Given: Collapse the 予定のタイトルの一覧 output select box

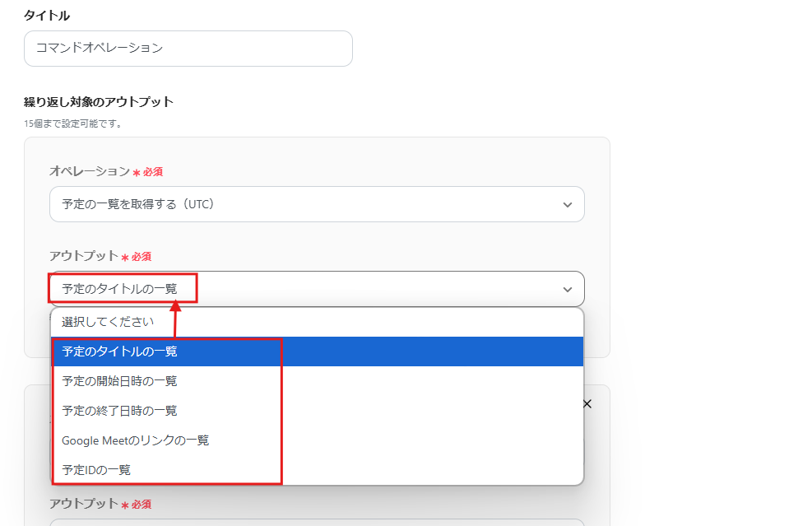Looking at the screenshot, I should pos(316,289).
